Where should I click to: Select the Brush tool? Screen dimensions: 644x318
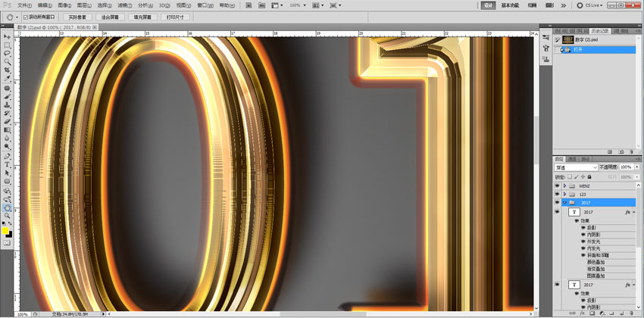coord(7,97)
